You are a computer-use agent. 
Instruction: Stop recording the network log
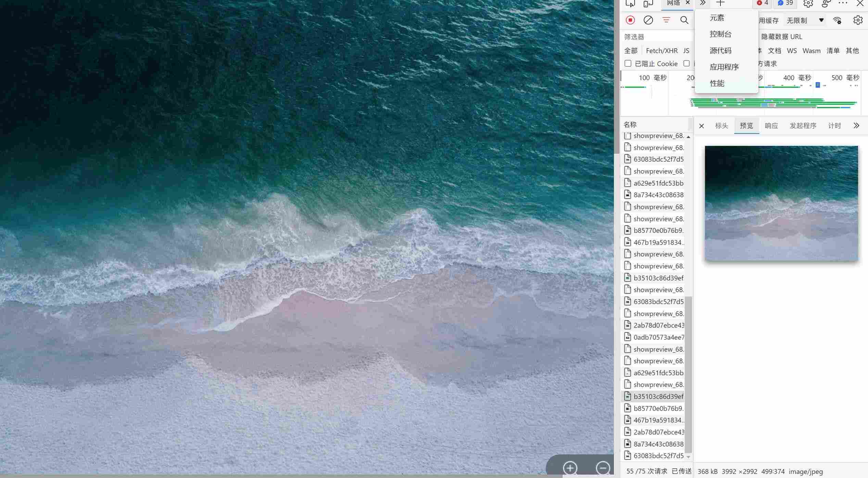[x=630, y=20]
